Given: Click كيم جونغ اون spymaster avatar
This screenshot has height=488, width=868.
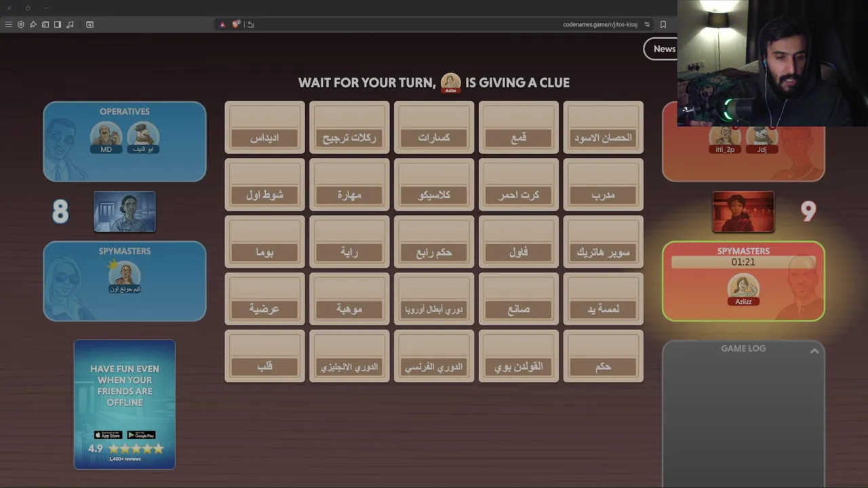Looking at the screenshot, I should (125, 277).
